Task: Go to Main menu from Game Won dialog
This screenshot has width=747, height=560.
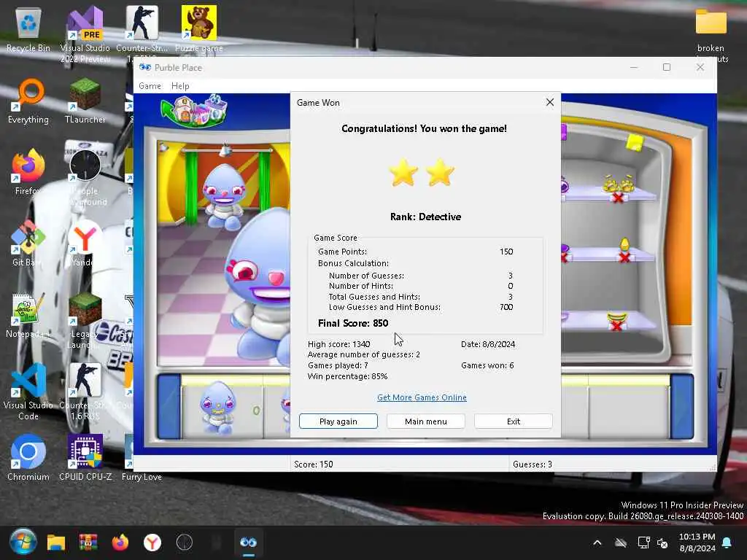Action: click(426, 421)
